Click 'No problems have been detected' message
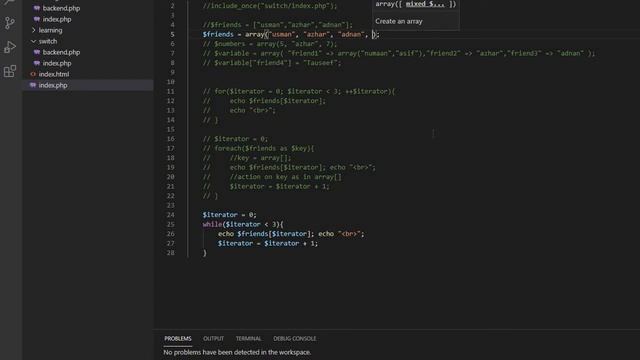640x360 pixels. point(237,352)
